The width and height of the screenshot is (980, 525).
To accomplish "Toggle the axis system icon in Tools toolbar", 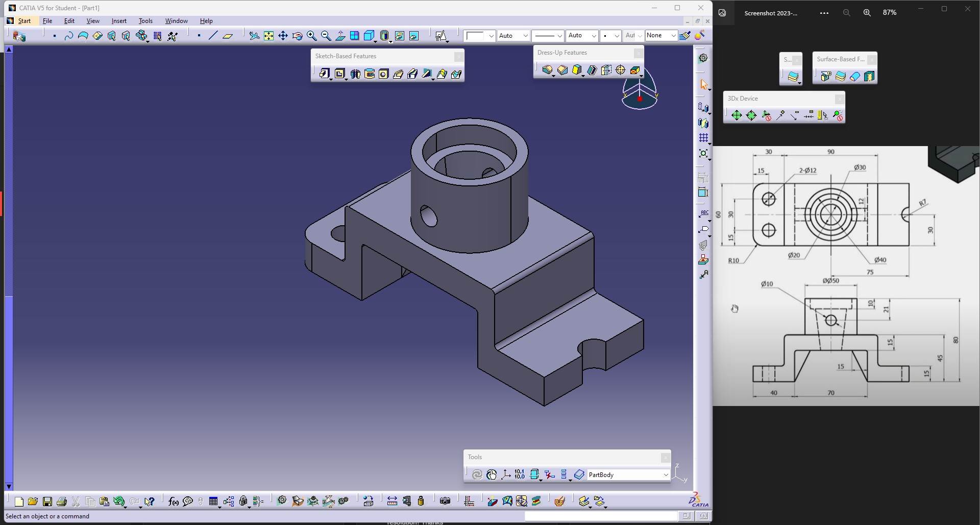I will click(x=506, y=474).
